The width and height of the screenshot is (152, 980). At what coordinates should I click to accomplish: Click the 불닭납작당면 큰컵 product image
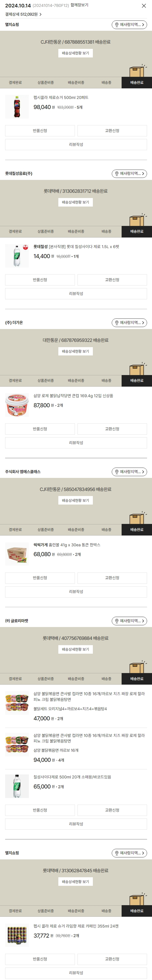coord(17,405)
